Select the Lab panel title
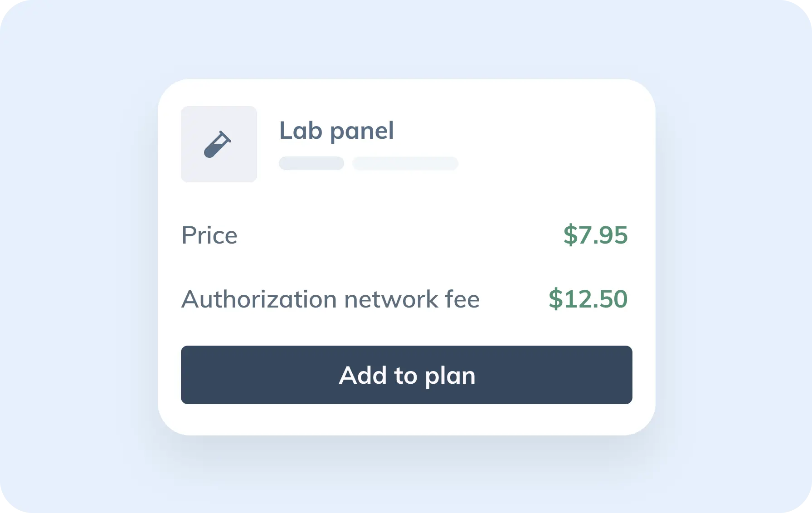Screen dimensions: 812x513 pos(336,131)
